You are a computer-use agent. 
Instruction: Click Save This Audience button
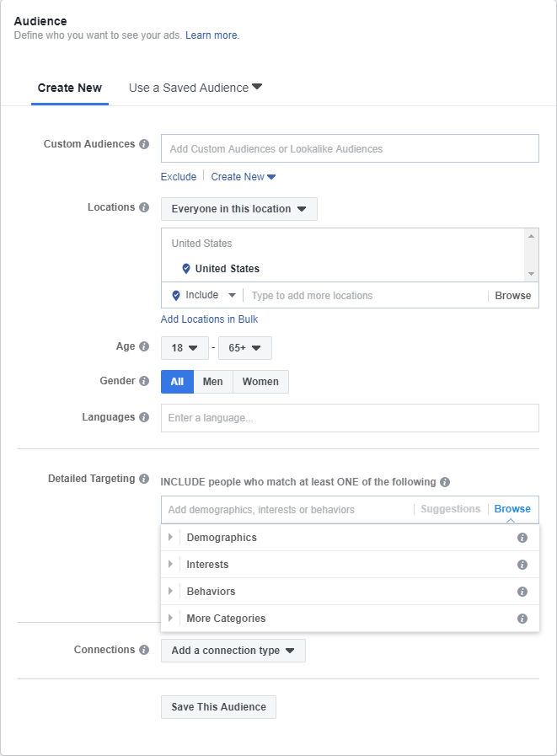click(218, 707)
